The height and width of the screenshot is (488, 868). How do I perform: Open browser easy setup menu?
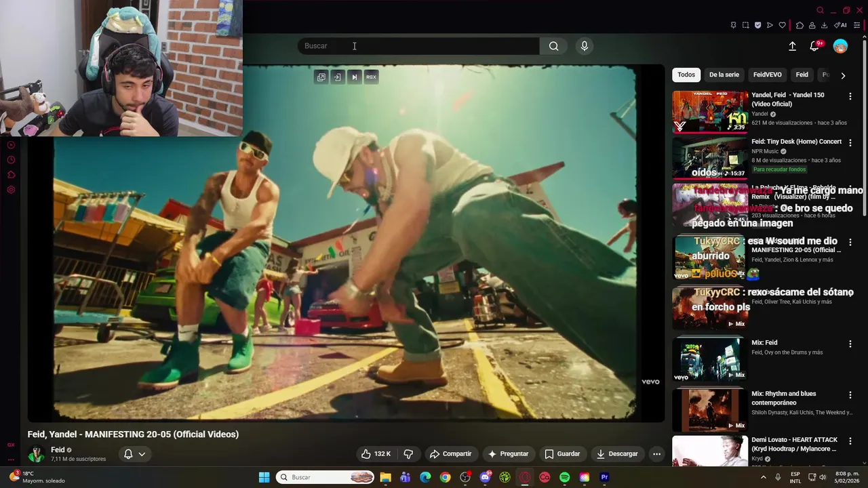(856, 25)
